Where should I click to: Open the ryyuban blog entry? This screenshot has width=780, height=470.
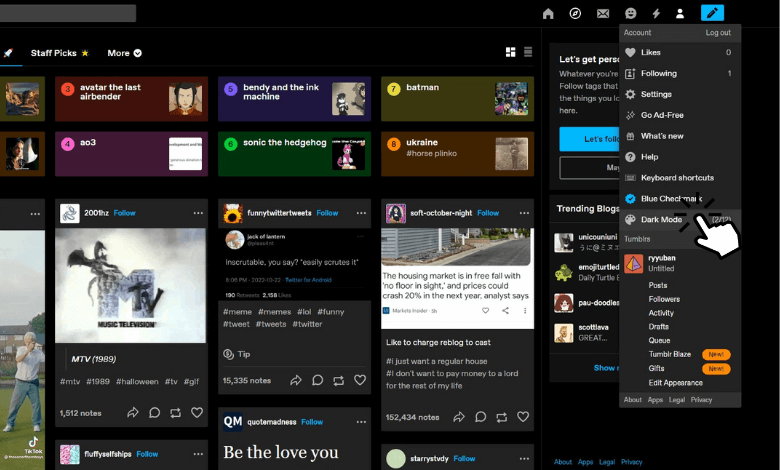tap(680, 263)
